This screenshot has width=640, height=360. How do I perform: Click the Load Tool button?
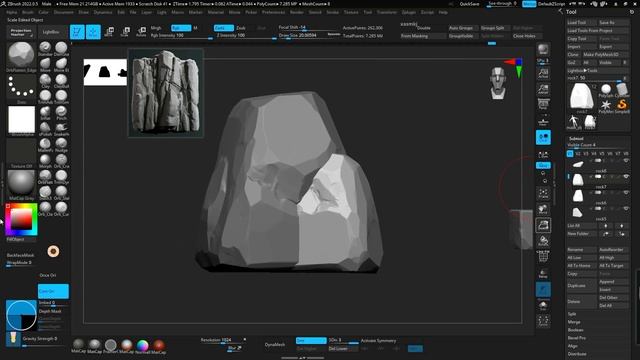coord(582,22)
